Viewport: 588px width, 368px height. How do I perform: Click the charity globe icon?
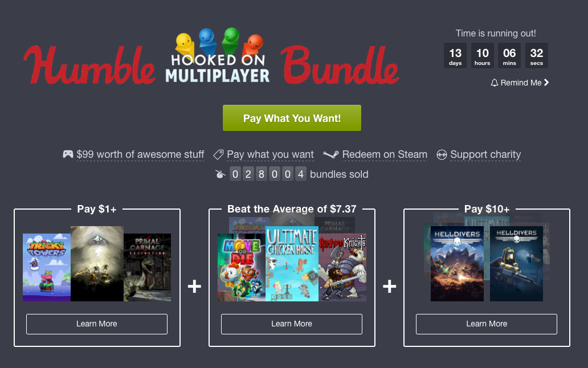(x=442, y=154)
